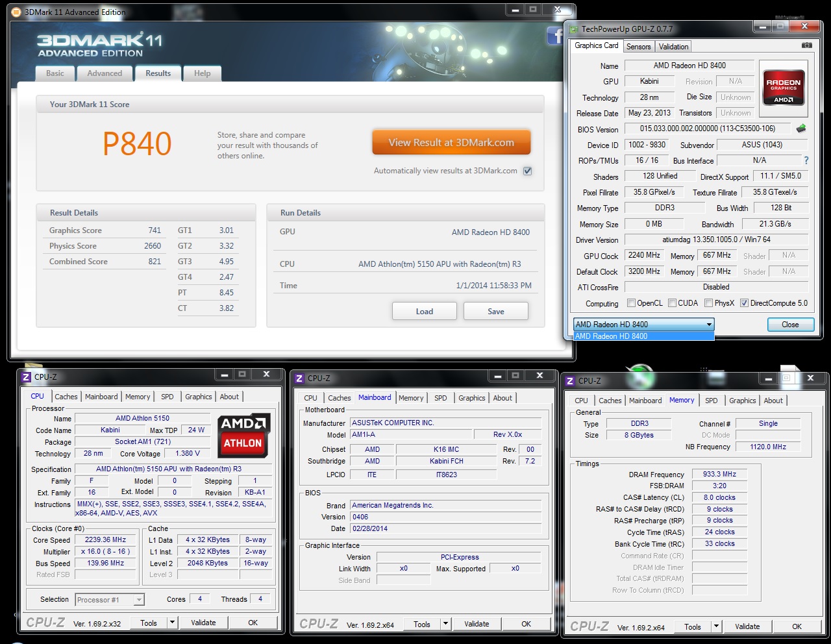Viewport: 831px width, 644px height.
Task: Open About tab in CPU-Z CPU window
Action: (x=229, y=397)
